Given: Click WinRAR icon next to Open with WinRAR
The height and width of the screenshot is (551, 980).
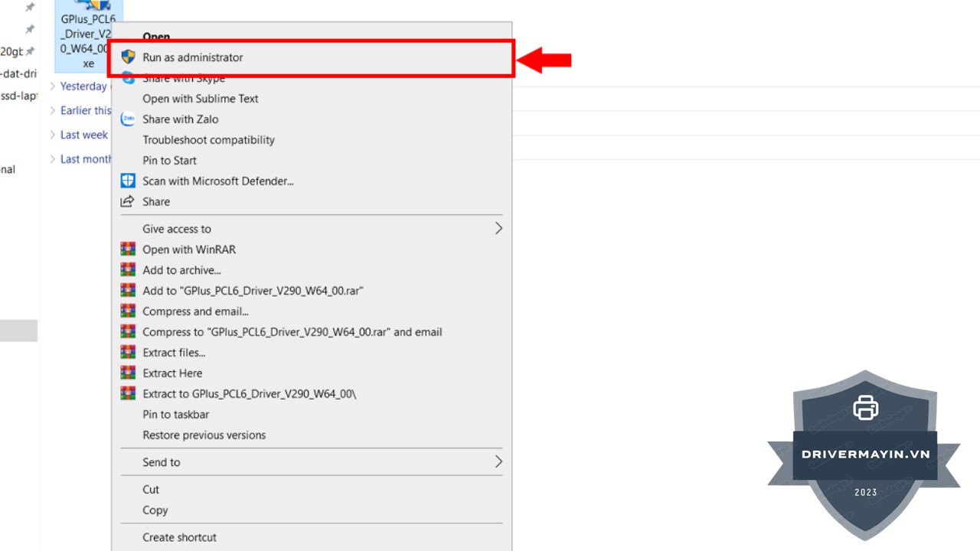Looking at the screenshot, I should 128,249.
